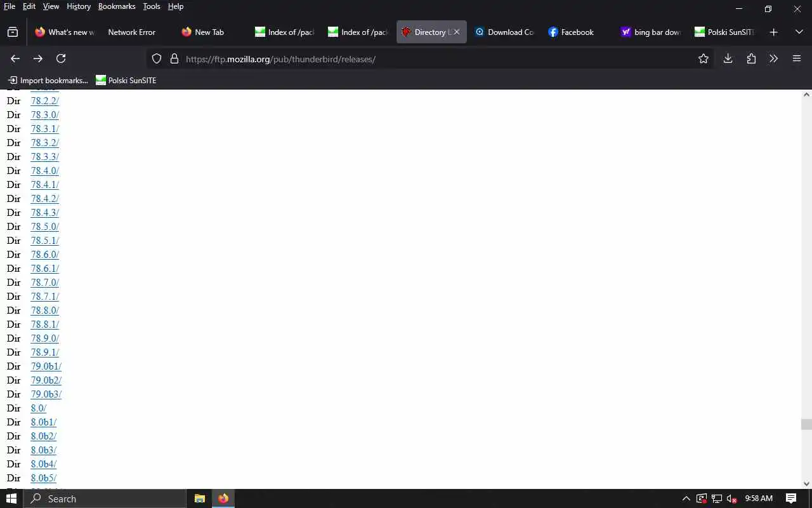Click the taskbar Search box
Screen dimensions: 812x508
pyautogui.click(x=105, y=498)
